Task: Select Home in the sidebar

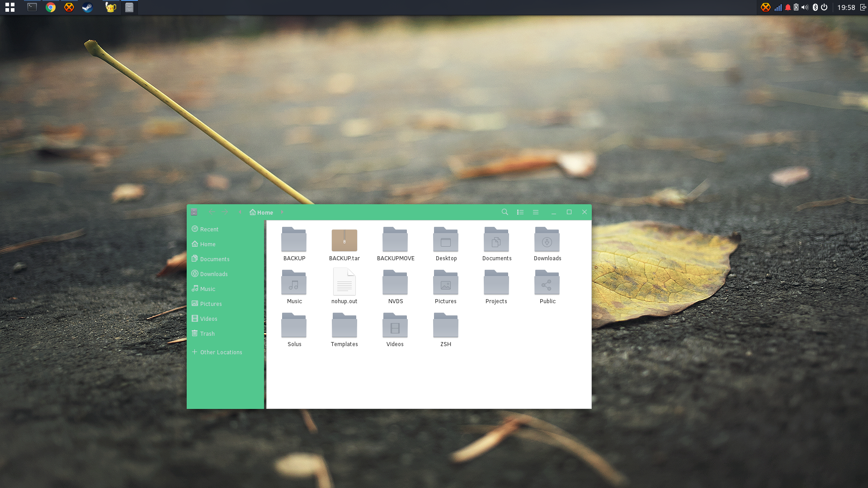Action: click(225, 244)
